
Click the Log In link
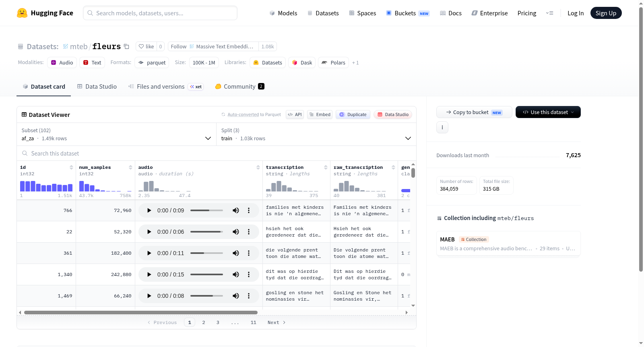[576, 13]
